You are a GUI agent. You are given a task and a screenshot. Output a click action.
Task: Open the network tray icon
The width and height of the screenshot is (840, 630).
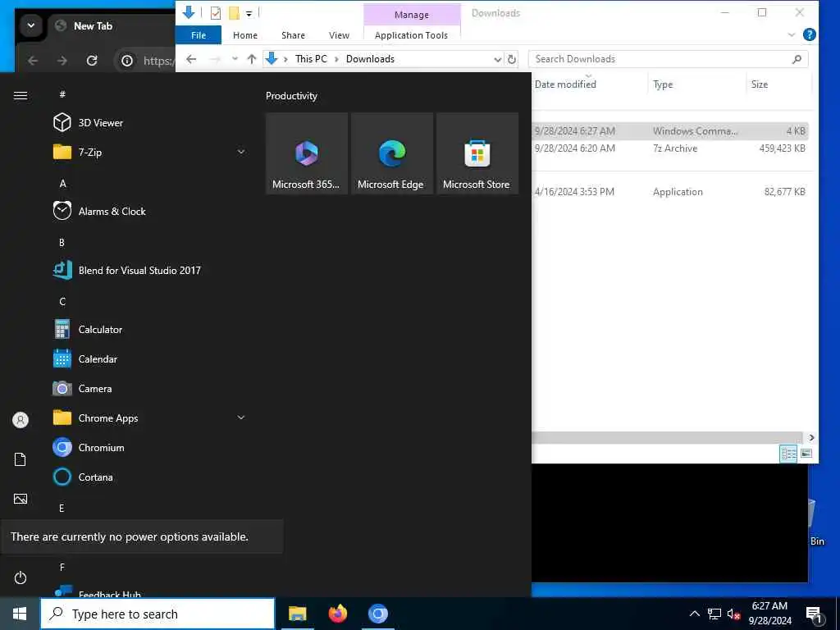[714, 614]
